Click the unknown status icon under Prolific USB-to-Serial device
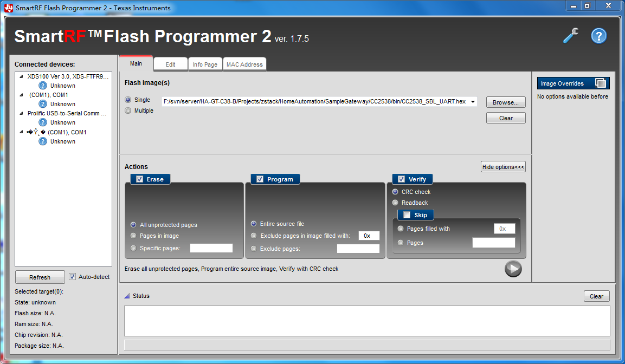 (x=43, y=122)
